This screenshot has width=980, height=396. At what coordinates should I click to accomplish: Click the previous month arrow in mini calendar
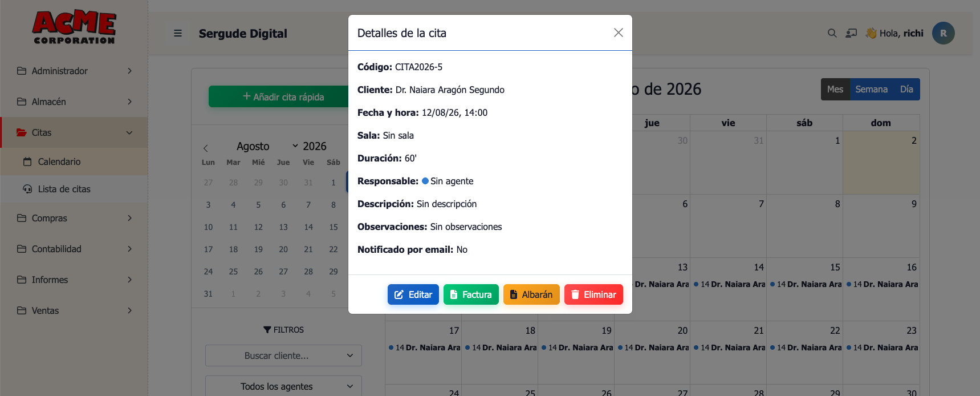[206, 148]
